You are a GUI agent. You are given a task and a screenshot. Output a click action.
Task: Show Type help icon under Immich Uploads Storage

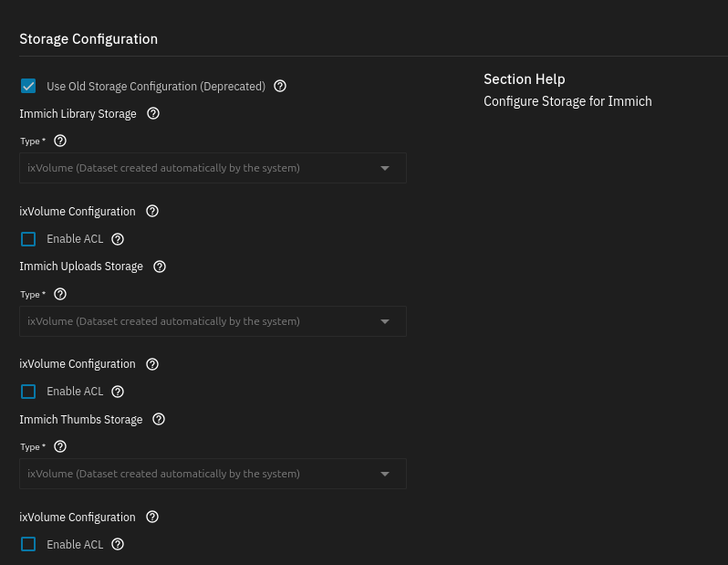60,294
